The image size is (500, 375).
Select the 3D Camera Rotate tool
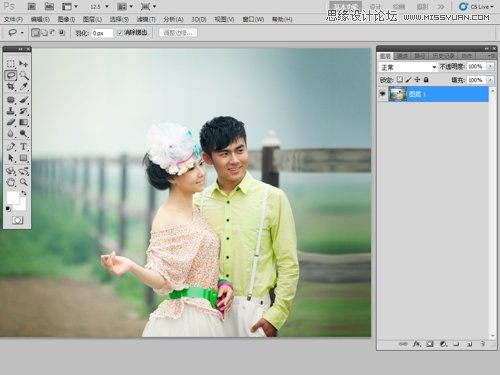click(x=23, y=171)
